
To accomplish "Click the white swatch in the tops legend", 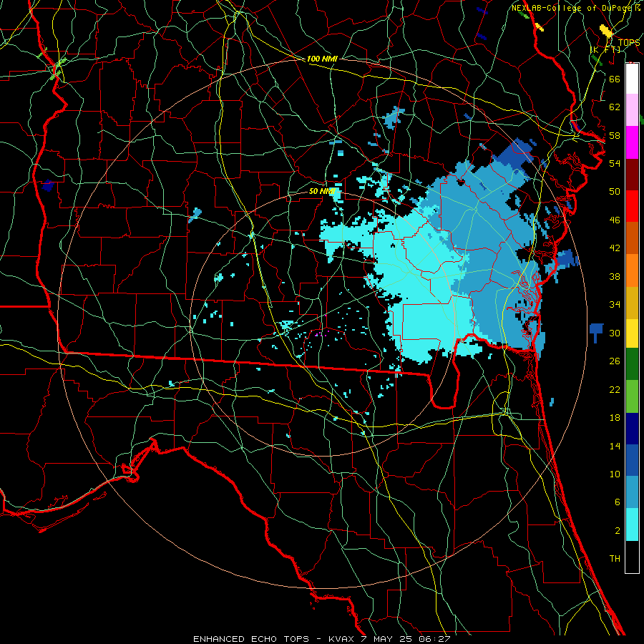I will pos(632,79).
